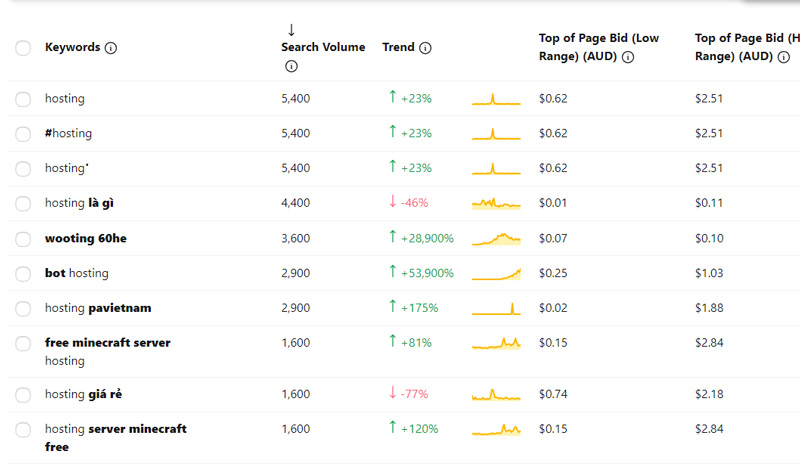Select the checkbox for wooting 60he
Viewport: 800px width, 465px height.
tap(23, 238)
